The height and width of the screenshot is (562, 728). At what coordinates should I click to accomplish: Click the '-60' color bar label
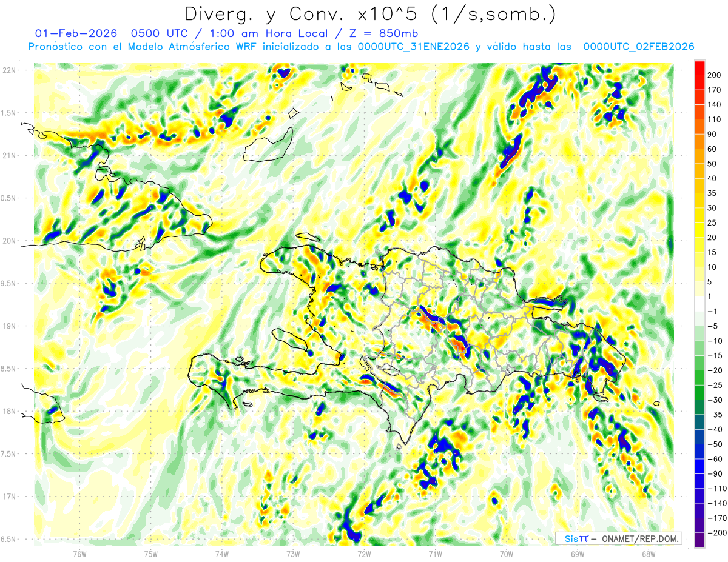714,459
